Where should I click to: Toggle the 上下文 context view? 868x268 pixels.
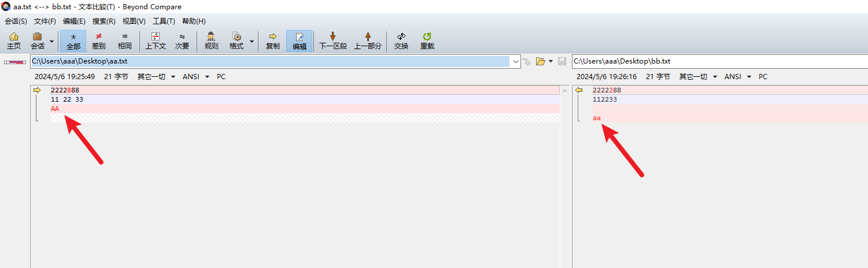[x=155, y=41]
